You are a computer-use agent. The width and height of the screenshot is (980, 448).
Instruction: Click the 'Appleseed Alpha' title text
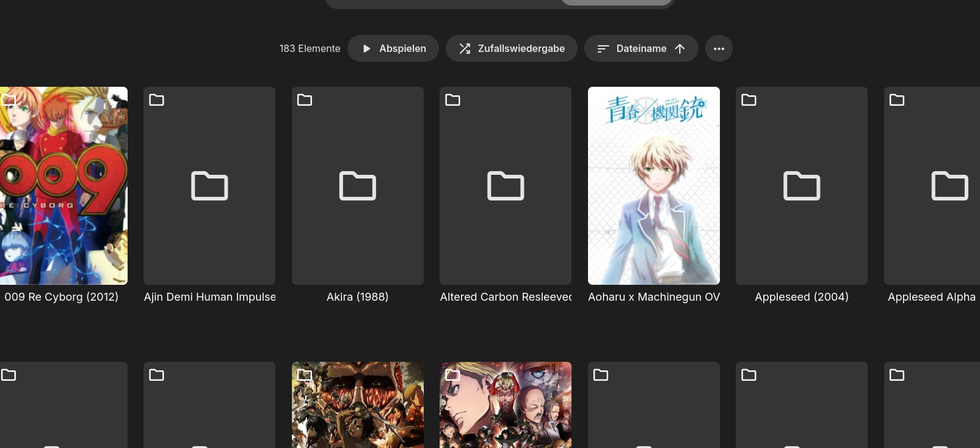(932, 297)
